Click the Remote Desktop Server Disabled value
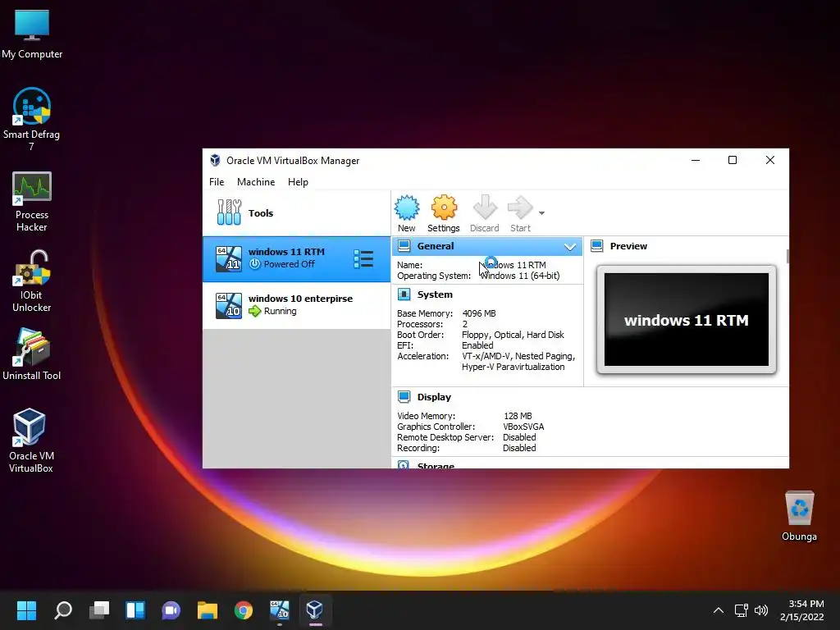The height and width of the screenshot is (630, 840). pyautogui.click(x=519, y=438)
